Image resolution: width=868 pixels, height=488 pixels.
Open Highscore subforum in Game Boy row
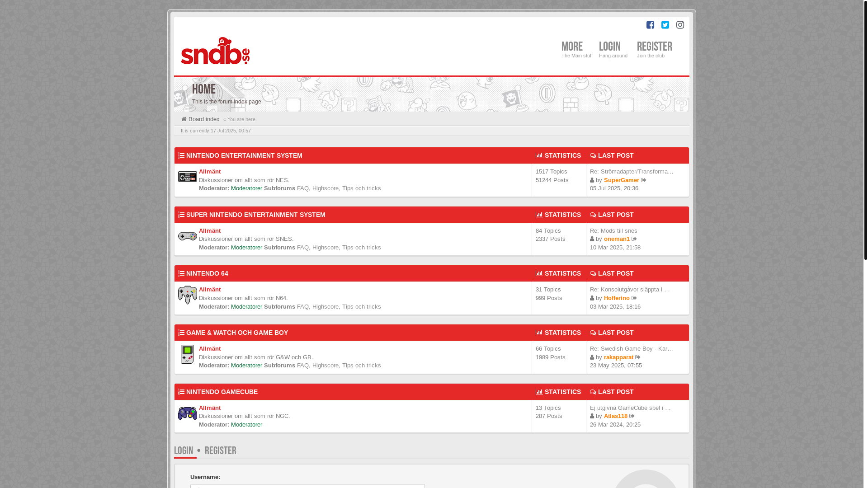tap(325, 366)
